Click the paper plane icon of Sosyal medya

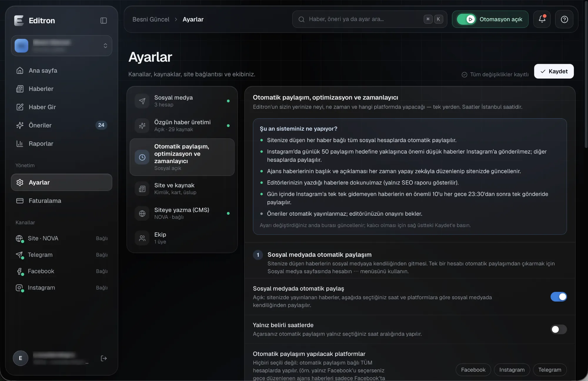coord(142,101)
